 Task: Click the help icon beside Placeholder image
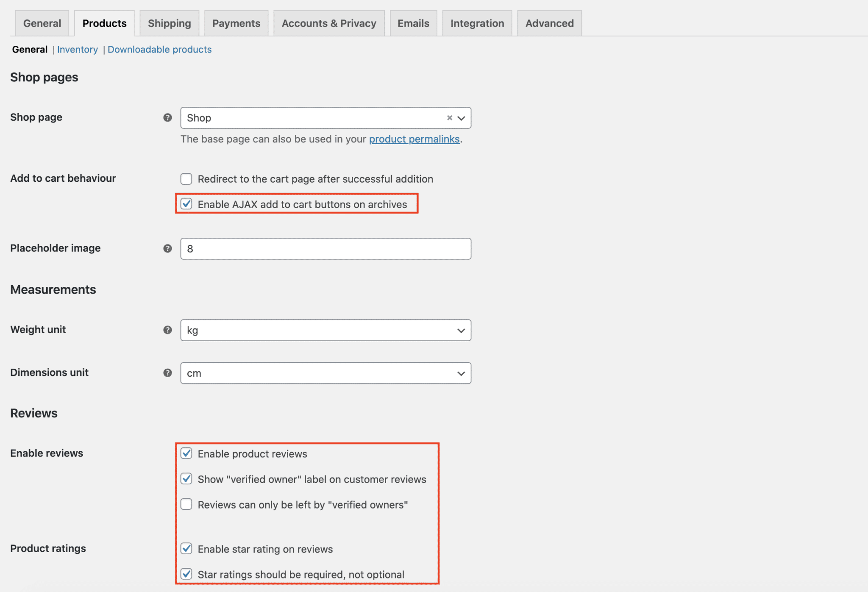(x=167, y=249)
